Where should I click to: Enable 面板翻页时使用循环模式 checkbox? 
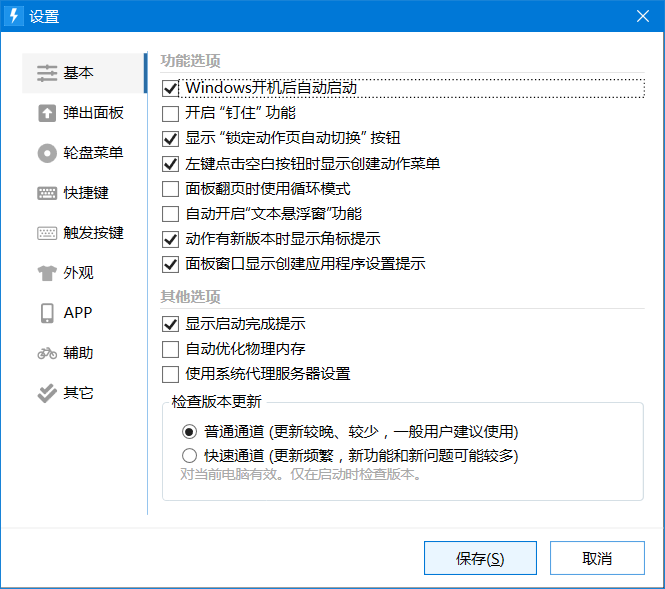[170, 189]
